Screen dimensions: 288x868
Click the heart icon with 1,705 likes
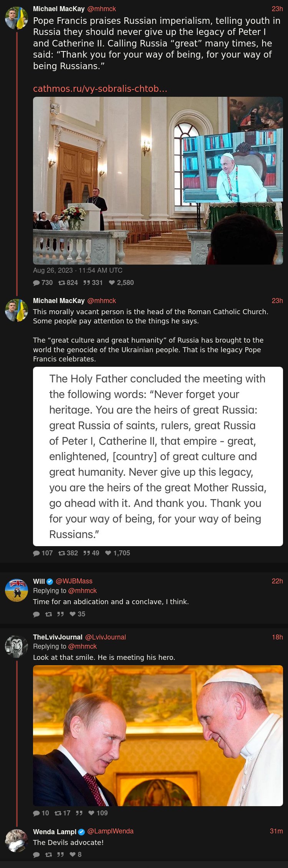click(x=108, y=553)
